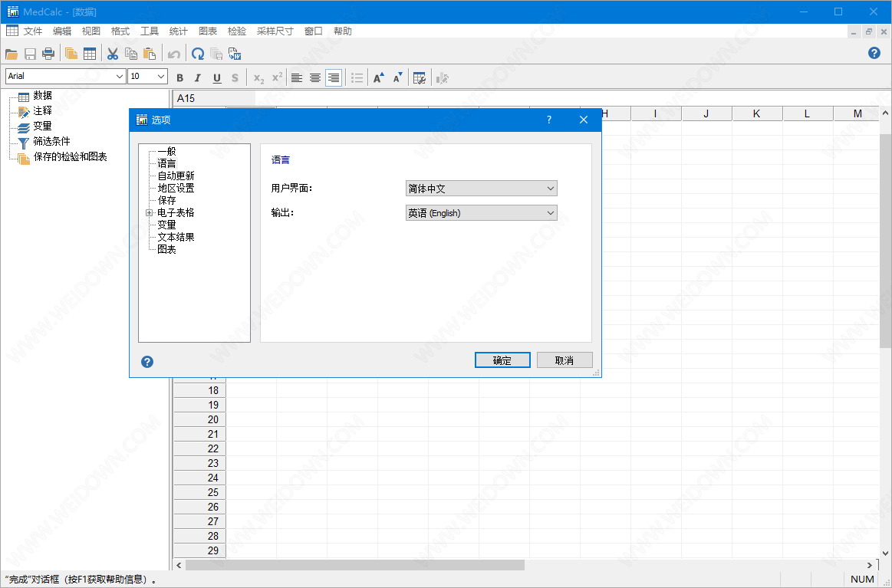Open the 图表 menu
The image size is (892, 588).
pos(208,31)
